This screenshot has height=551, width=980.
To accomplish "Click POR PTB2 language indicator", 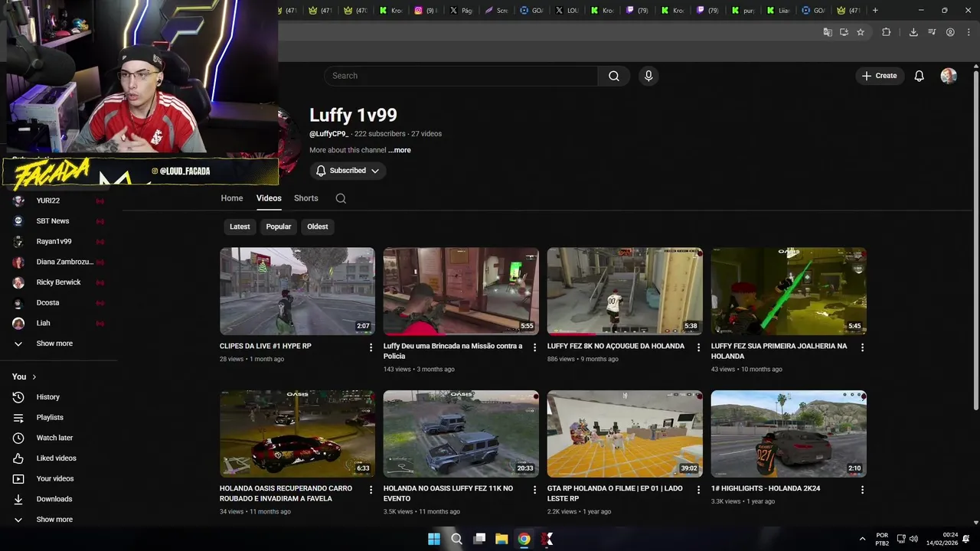I will click(882, 539).
